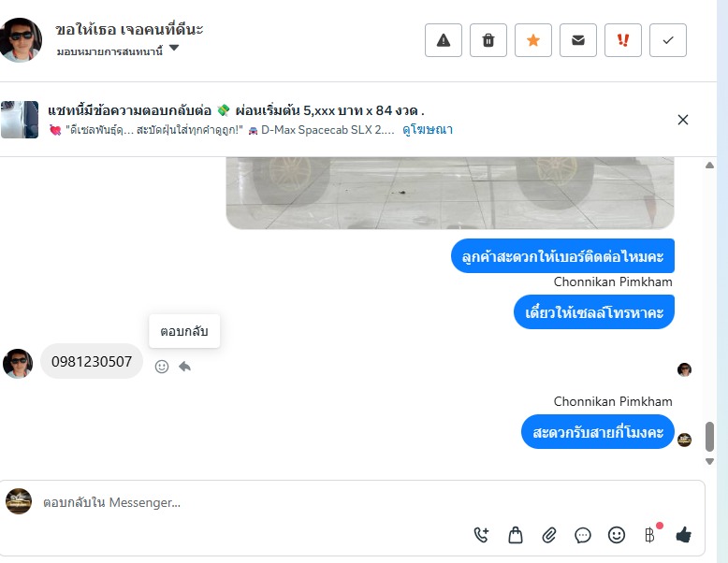Viewport: 728px width, 563px height.
Task: Open saved replies speech bubble icon
Action: coord(583,535)
